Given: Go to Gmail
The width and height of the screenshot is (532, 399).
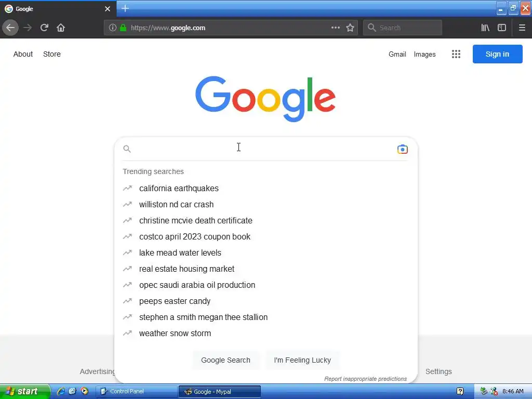Looking at the screenshot, I should 397,54.
